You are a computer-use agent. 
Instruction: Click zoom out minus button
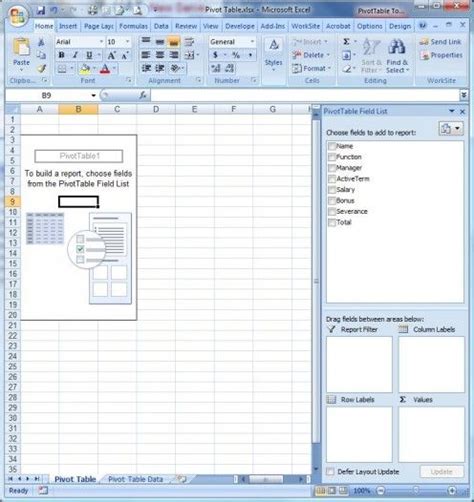point(381,490)
